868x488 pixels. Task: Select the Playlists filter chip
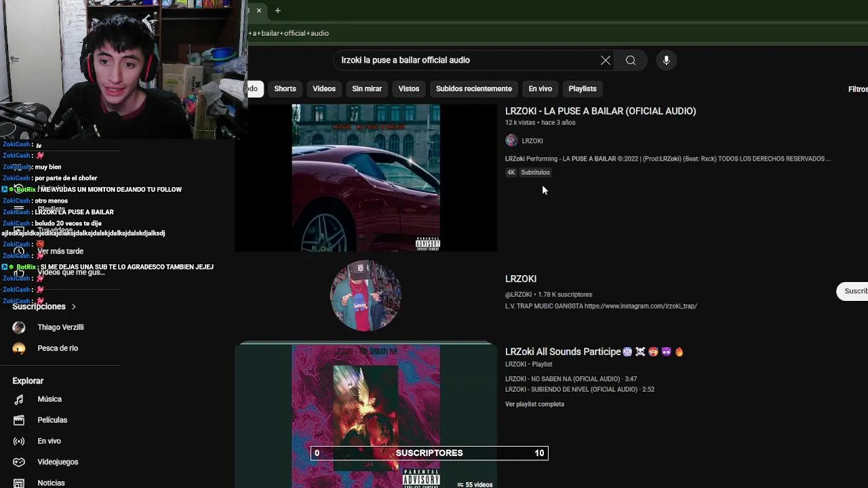[x=583, y=89]
